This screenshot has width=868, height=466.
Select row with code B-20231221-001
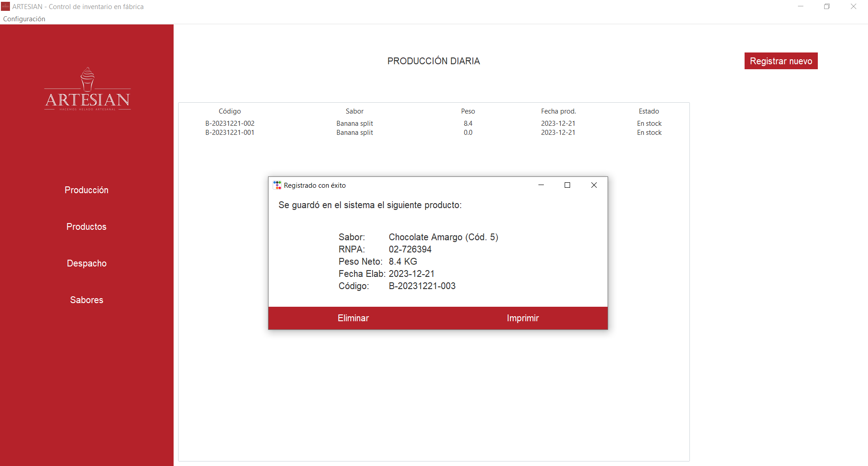230,133
